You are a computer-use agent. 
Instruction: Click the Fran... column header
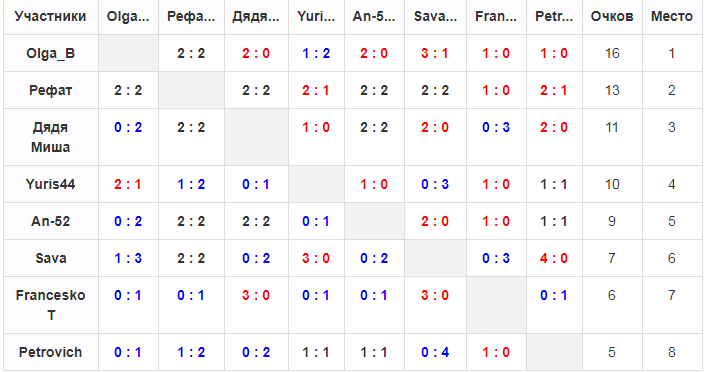(496, 17)
